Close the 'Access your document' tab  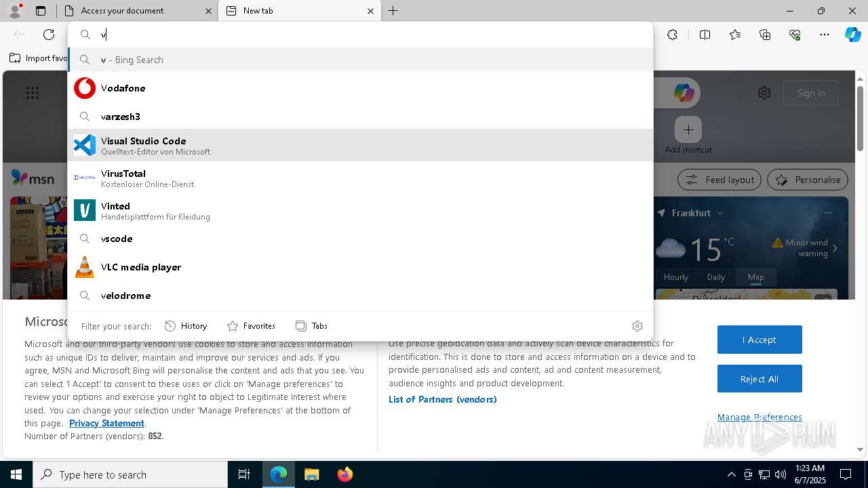208,11
